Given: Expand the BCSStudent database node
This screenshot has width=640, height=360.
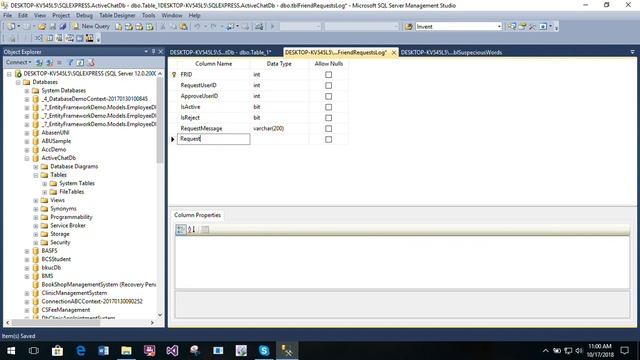Looking at the screenshot, I should click(x=27, y=260).
